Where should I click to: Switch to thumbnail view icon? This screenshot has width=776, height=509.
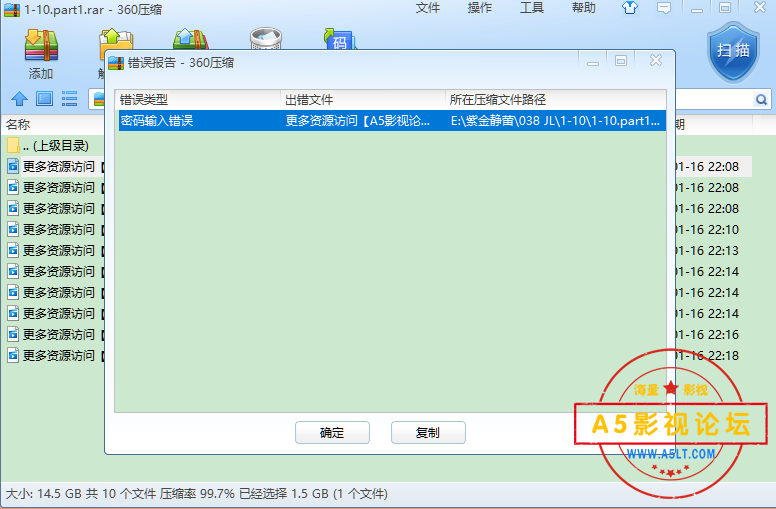click(44, 99)
